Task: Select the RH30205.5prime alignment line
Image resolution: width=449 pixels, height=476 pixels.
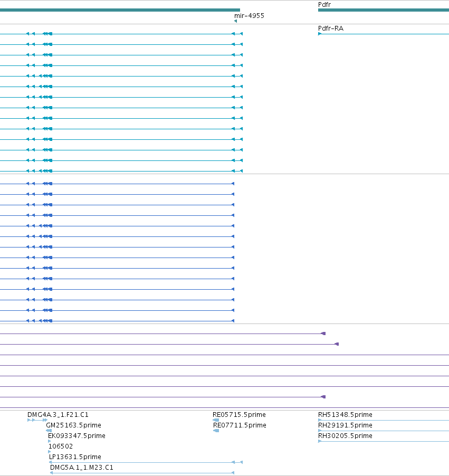Action: pos(384,441)
